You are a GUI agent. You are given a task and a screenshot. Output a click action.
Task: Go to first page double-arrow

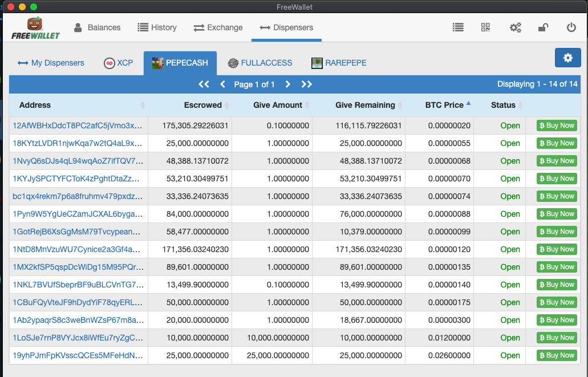pos(204,84)
